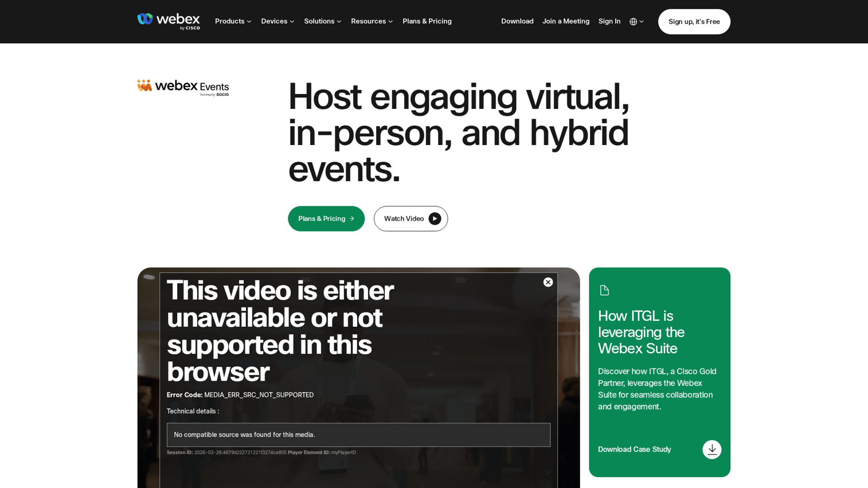Select Sign In
Image resolution: width=868 pixels, height=488 pixels.
tap(609, 21)
